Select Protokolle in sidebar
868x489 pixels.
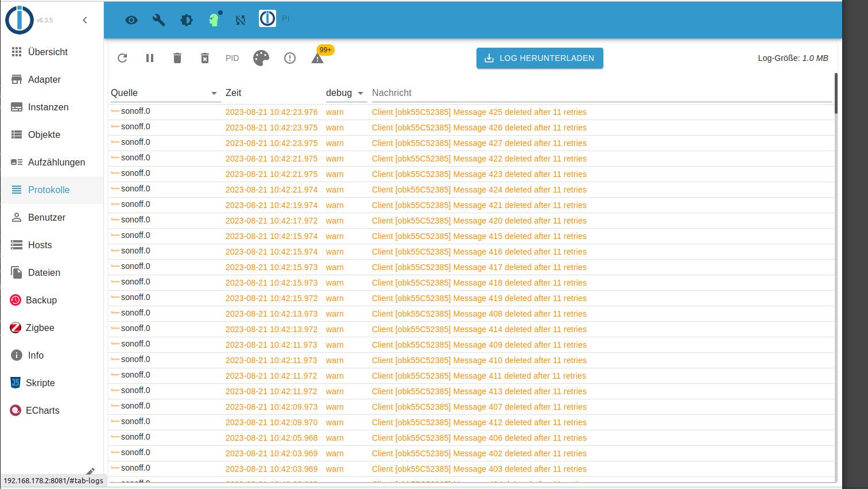[52, 190]
